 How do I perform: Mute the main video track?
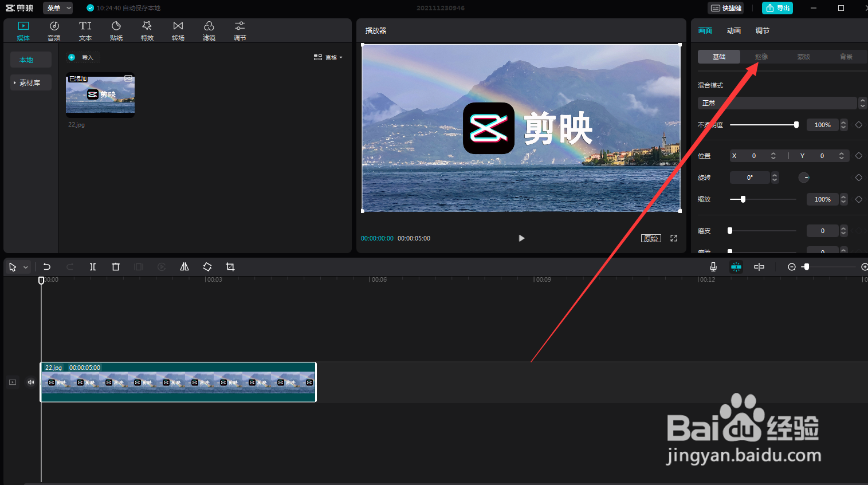click(x=31, y=382)
